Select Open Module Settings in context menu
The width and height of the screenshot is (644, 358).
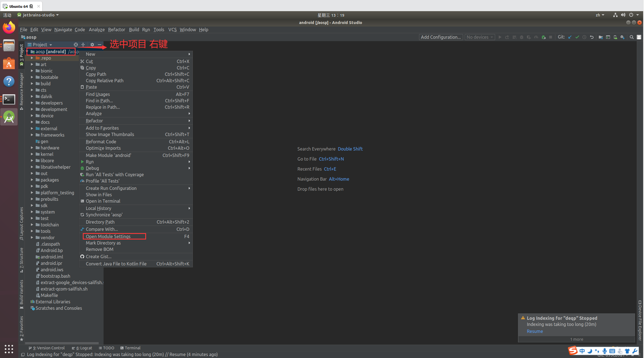pyautogui.click(x=136, y=236)
